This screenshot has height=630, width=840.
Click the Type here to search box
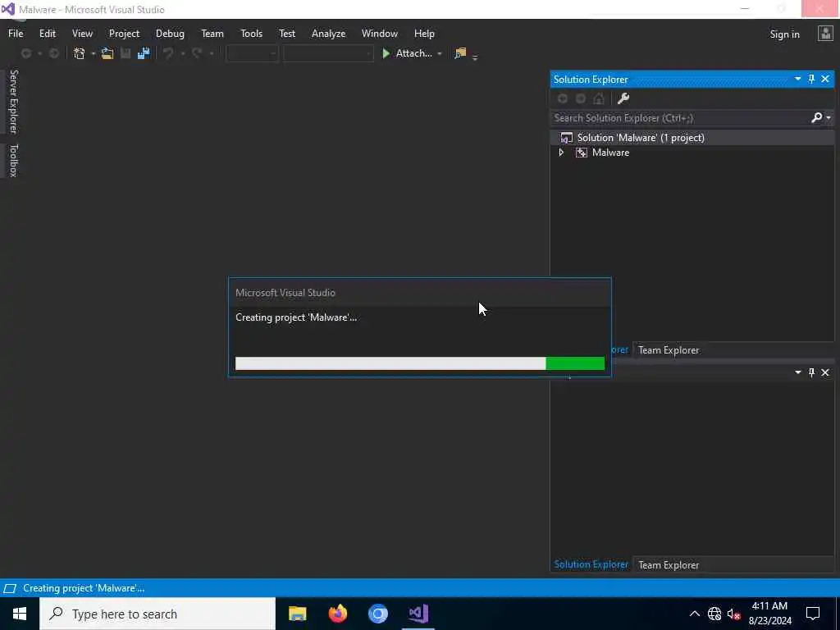coord(157,614)
